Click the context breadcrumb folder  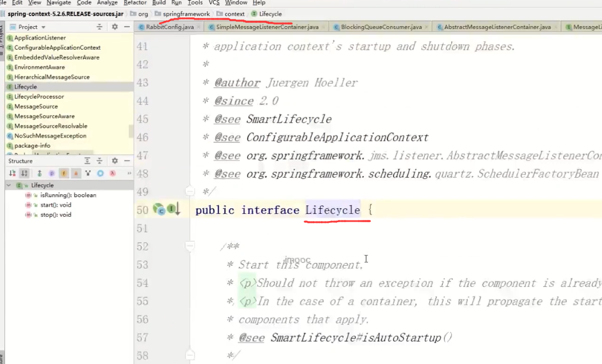tap(230, 14)
